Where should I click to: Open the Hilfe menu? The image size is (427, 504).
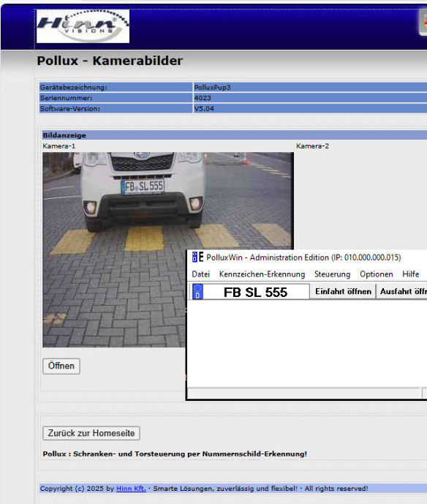(411, 274)
